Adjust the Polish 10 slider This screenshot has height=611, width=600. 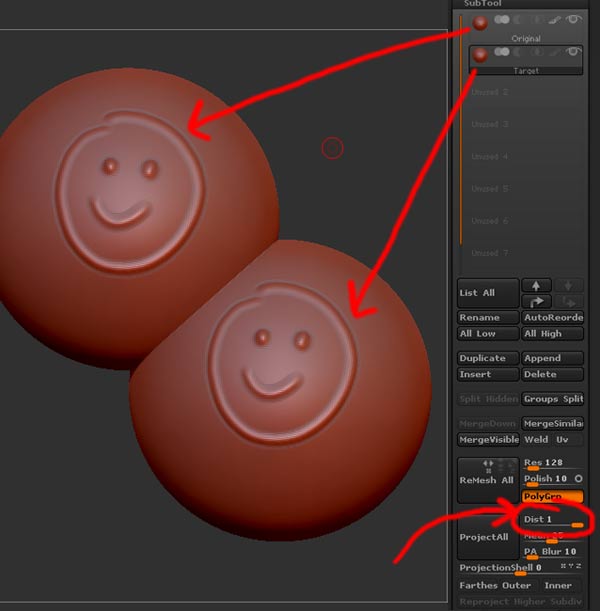(547, 480)
